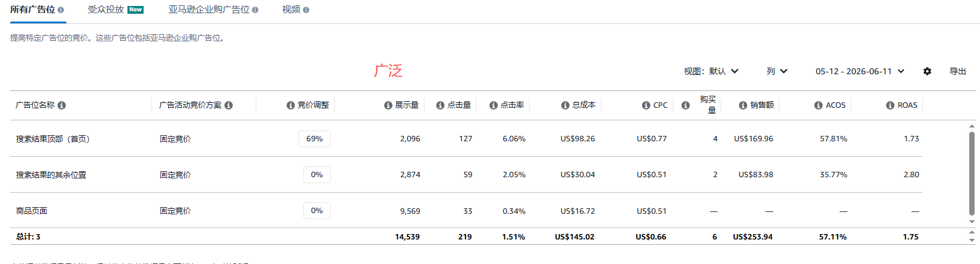The width and height of the screenshot is (980, 264).
Task: Click sales value US$169.96
Action: tap(754, 139)
